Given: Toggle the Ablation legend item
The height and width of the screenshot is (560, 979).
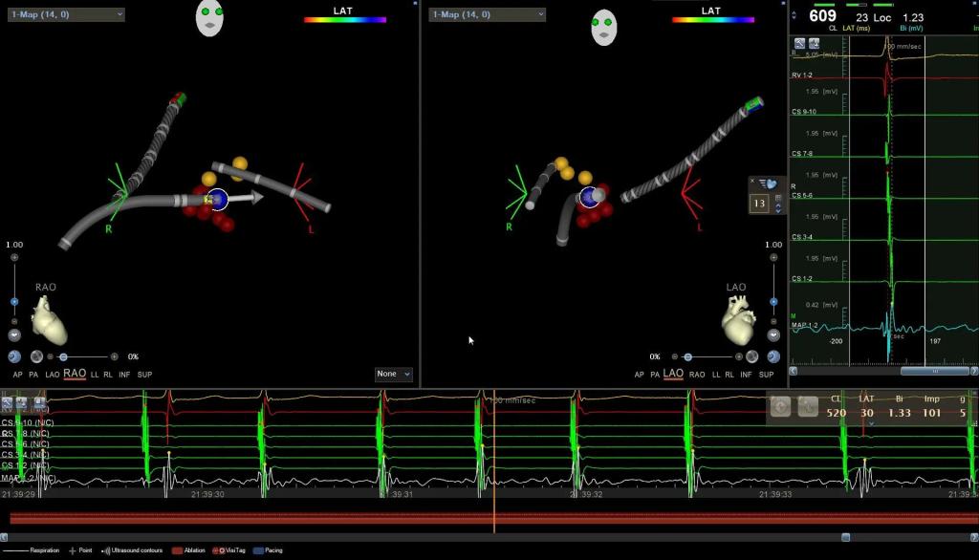Looking at the screenshot, I should [189, 550].
